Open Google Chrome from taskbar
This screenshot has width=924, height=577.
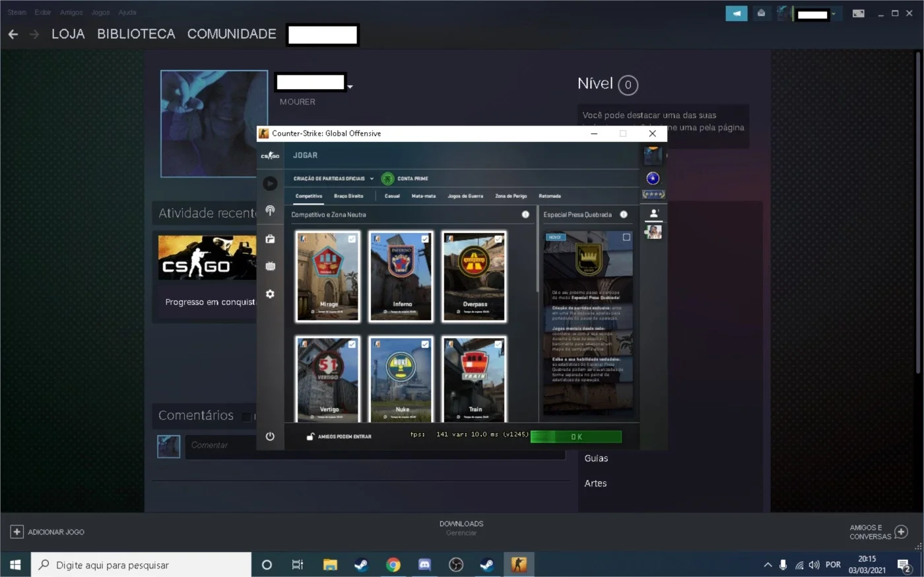[x=393, y=564]
